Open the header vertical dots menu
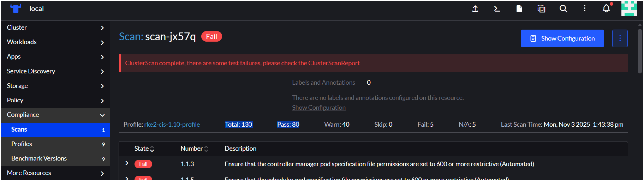Screen dimensions: 644x181 (585, 8)
